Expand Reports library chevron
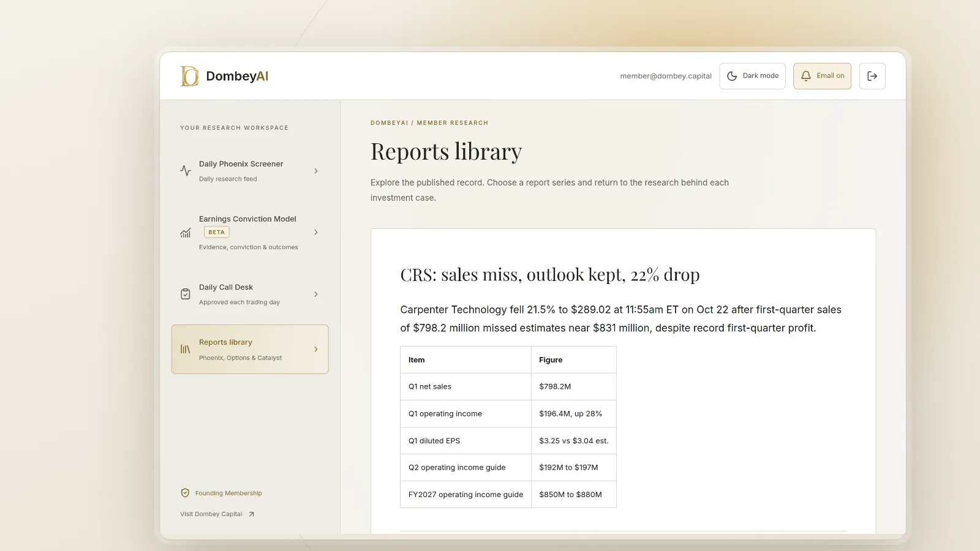980x551 pixels. coord(316,349)
